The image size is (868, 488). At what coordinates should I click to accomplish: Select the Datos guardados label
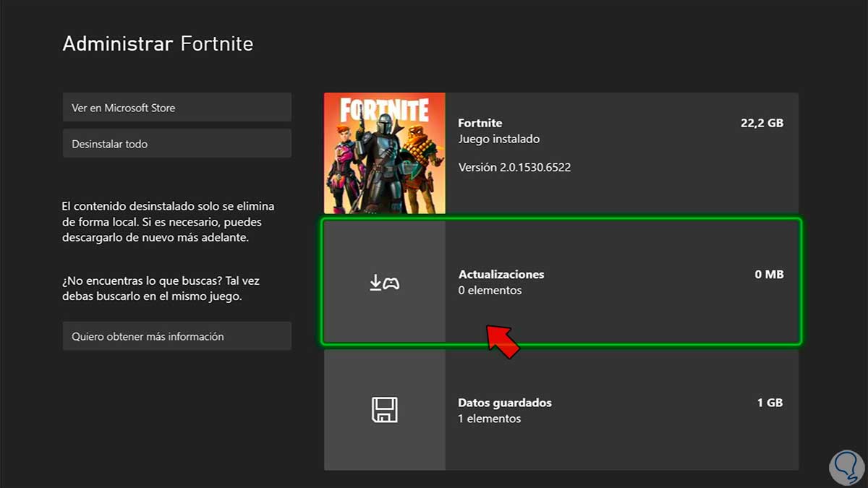(505, 403)
